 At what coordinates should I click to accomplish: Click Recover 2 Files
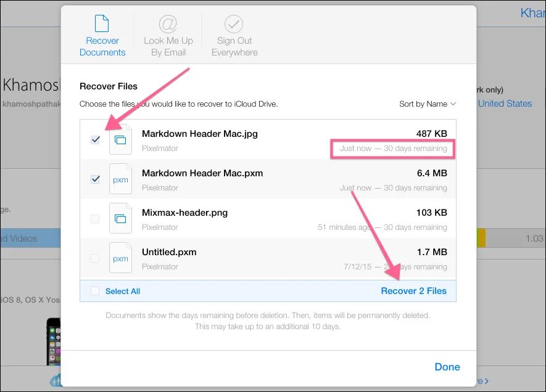click(x=414, y=291)
